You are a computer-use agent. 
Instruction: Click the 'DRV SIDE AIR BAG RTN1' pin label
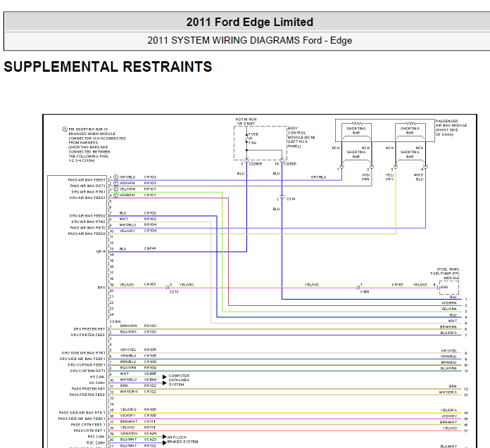84,353
